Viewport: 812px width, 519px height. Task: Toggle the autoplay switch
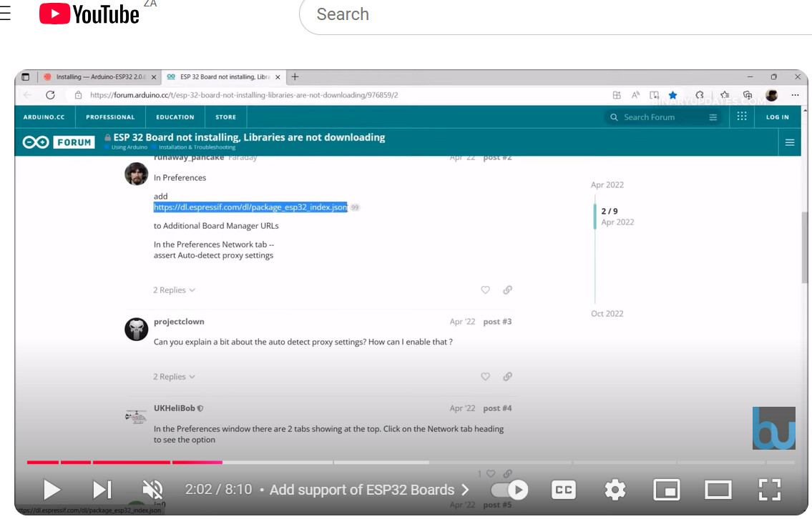[x=509, y=490]
